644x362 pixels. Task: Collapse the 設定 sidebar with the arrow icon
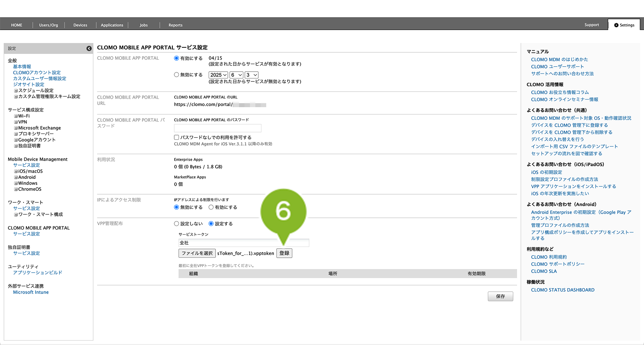point(89,49)
